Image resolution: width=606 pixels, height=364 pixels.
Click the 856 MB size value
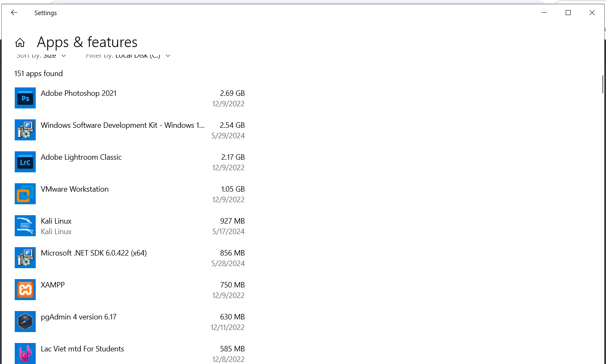(x=232, y=253)
